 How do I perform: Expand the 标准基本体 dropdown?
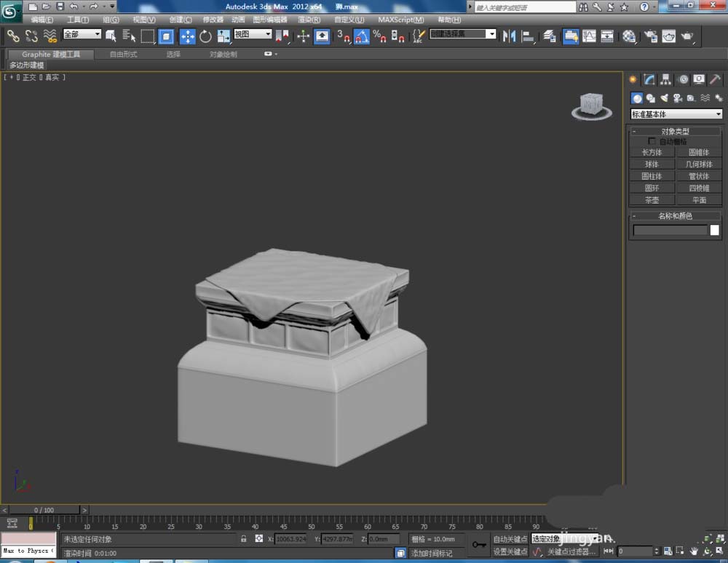point(676,114)
